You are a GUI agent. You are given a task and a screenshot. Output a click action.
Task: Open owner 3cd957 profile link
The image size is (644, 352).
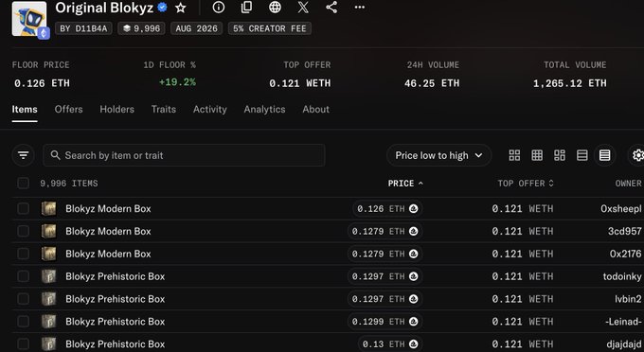click(x=625, y=231)
